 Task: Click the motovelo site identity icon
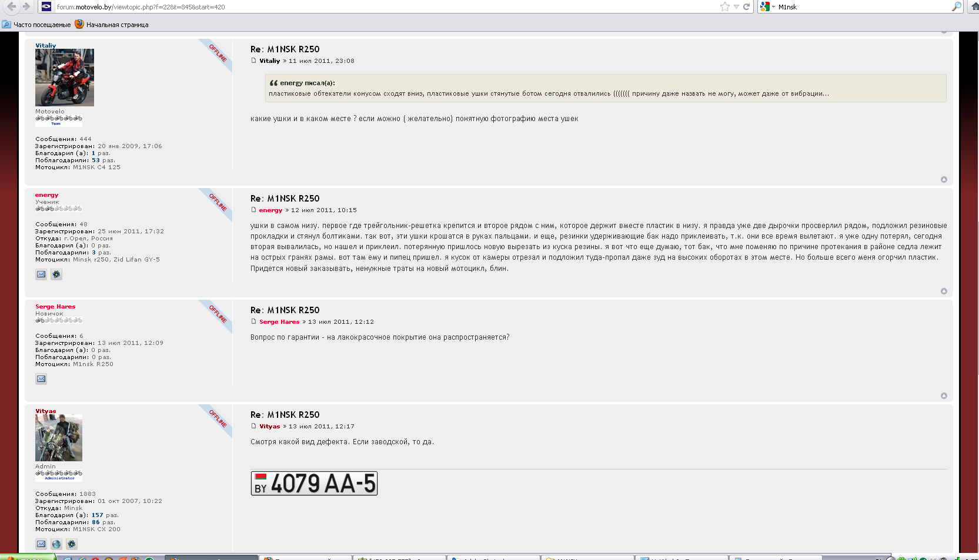pyautogui.click(x=46, y=6)
